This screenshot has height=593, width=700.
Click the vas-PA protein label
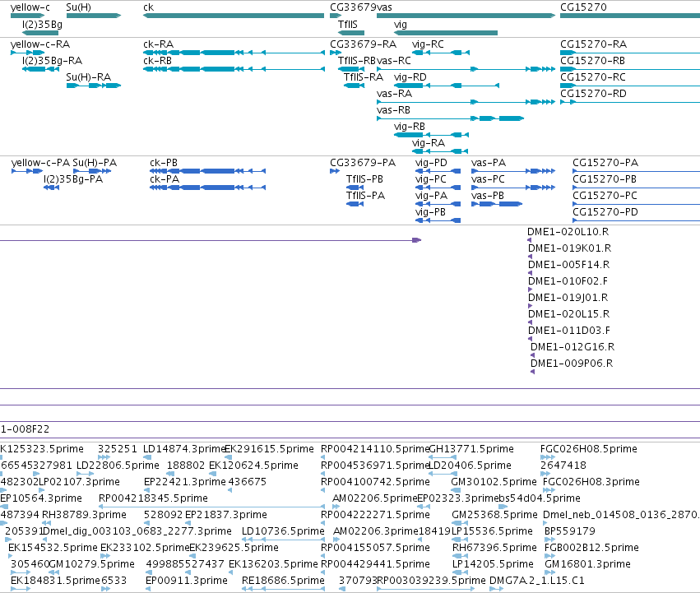pyautogui.click(x=489, y=163)
